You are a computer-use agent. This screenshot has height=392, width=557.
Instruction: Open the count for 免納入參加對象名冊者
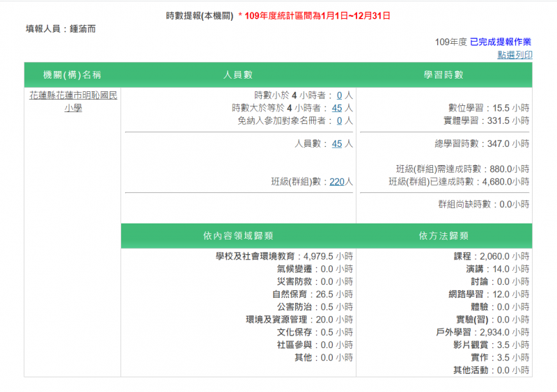tap(339, 120)
